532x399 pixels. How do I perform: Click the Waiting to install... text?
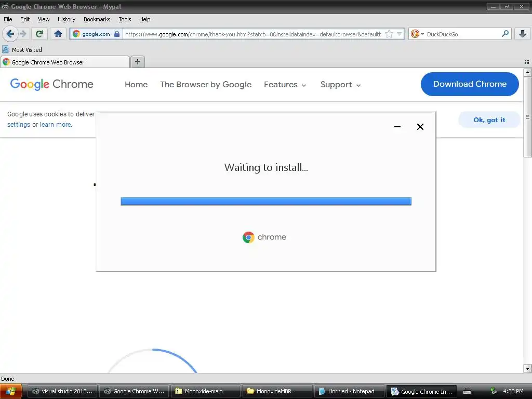(266, 167)
